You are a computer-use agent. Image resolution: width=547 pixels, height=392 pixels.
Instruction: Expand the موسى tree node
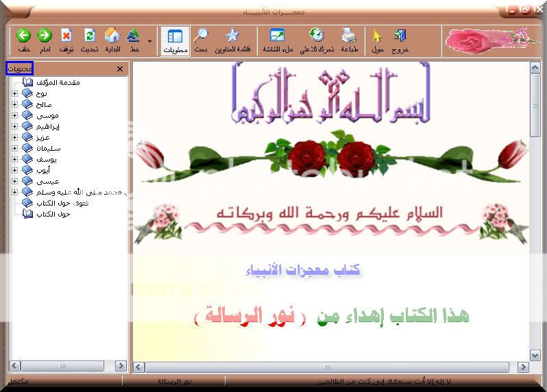(x=15, y=115)
